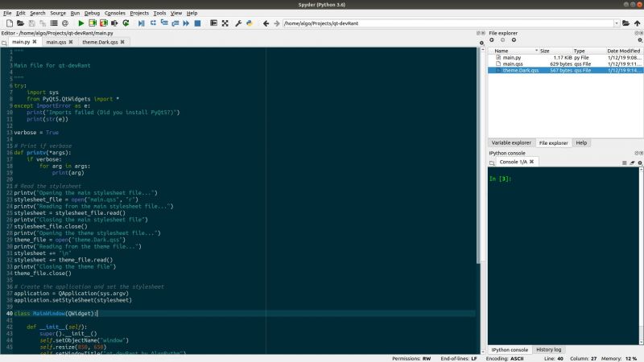
Task: Run cell and advance icon
Action: click(x=104, y=23)
